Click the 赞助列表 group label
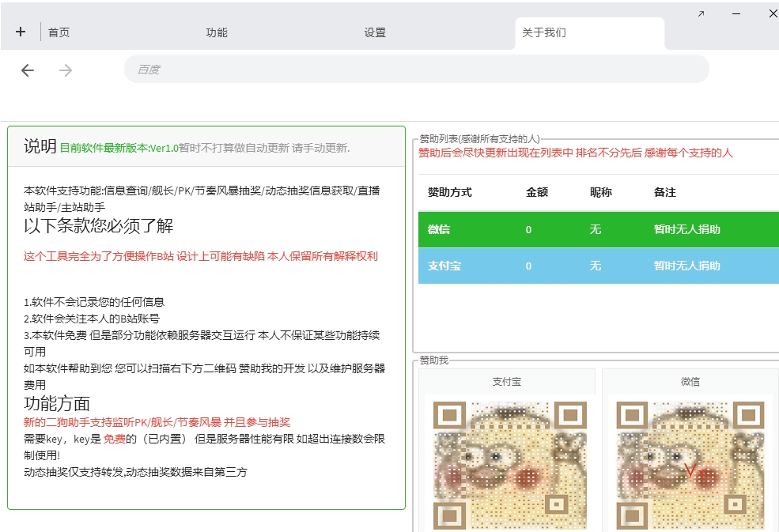The width and height of the screenshot is (779, 532). tap(479, 139)
